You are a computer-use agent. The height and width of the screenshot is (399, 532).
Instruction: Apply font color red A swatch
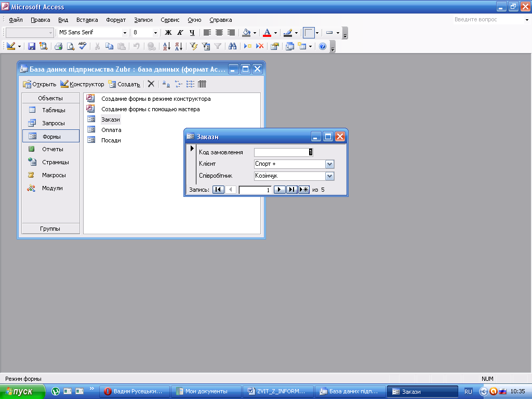point(267,33)
